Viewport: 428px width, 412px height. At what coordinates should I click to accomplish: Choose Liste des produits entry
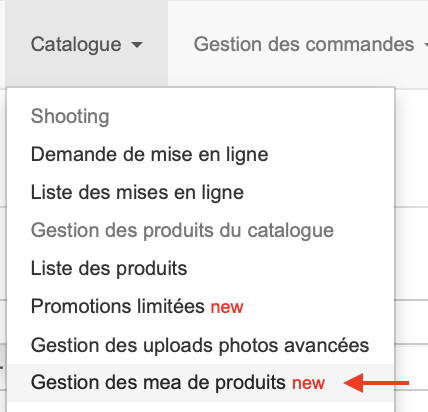pos(109,268)
